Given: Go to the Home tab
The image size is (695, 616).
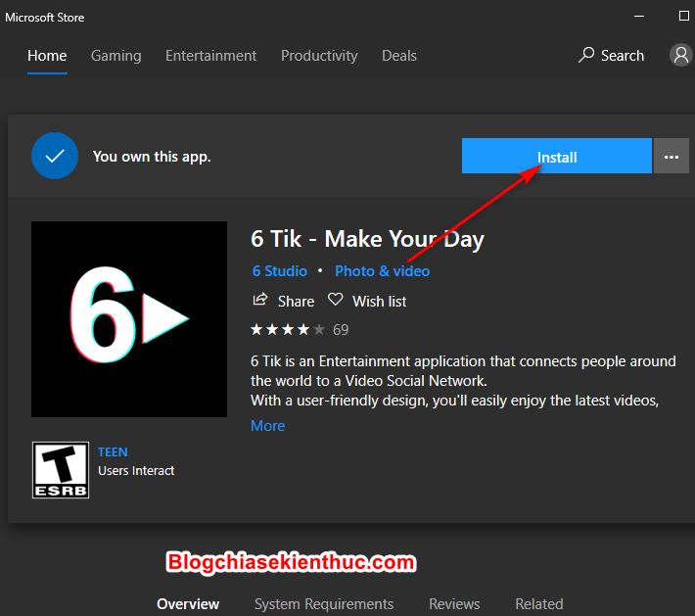Looking at the screenshot, I should 47,56.
